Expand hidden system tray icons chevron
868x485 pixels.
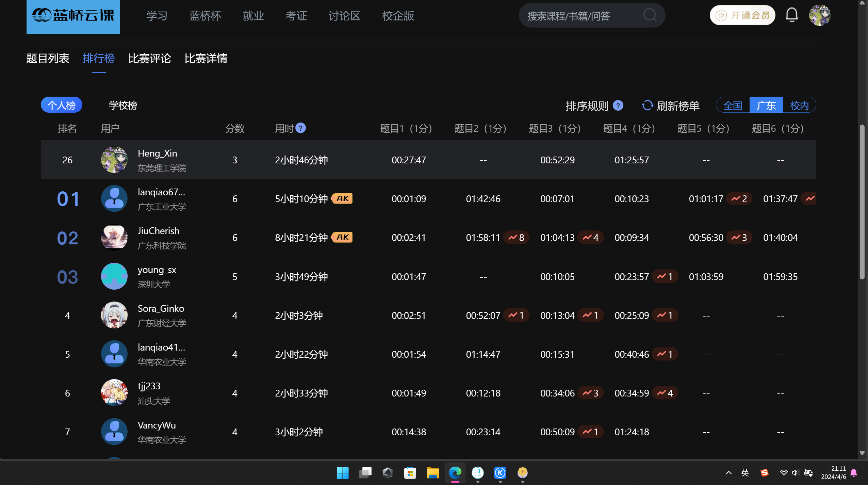click(x=728, y=473)
